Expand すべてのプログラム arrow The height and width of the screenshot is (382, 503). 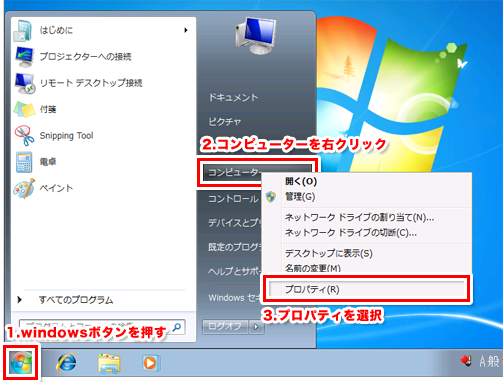click(20, 300)
